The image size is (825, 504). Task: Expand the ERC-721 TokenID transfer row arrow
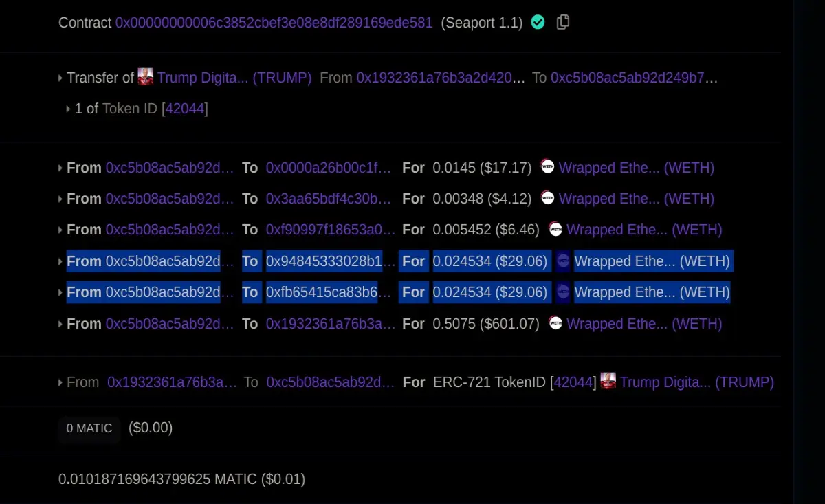pyautogui.click(x=60, y=383)
